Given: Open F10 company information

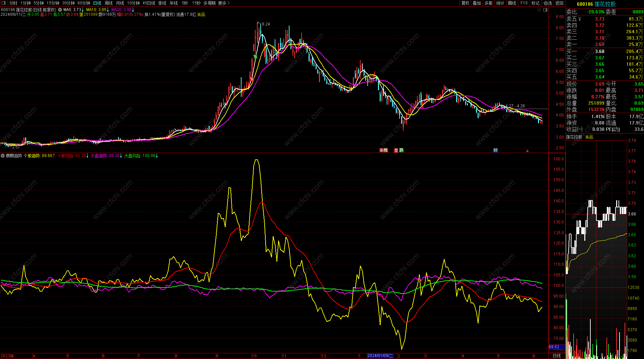Looking at the screenshot, I should (x=524, y=3).
